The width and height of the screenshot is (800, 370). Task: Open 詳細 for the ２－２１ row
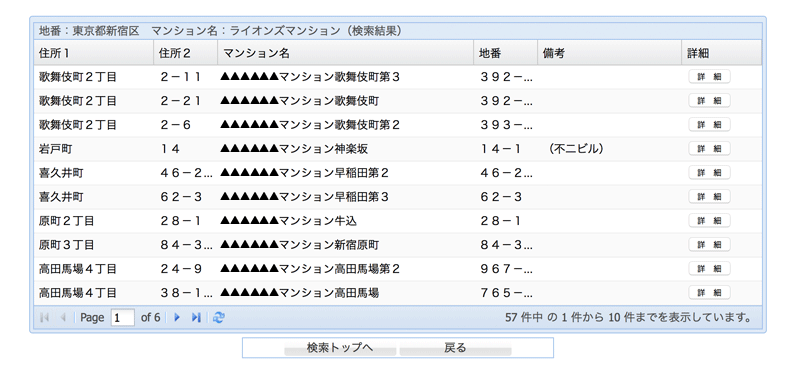click(709, 101)
